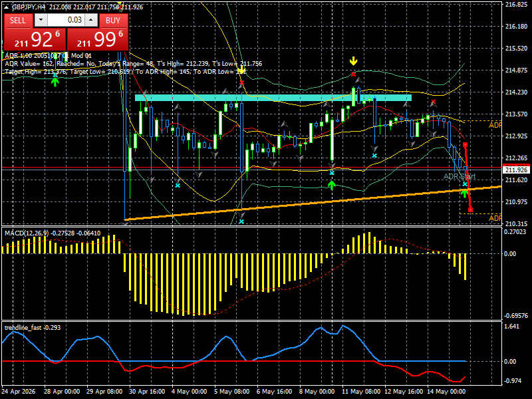Viewport: 532px width, 399px height.
Task: Click the 0.27023 MACD scale value
Action: tap(515, 232)
